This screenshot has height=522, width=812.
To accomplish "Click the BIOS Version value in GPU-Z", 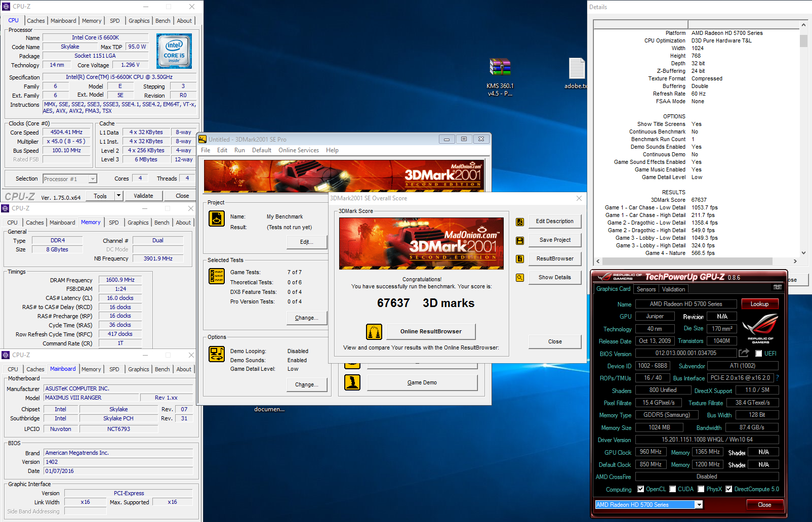I will pos(686,353).
